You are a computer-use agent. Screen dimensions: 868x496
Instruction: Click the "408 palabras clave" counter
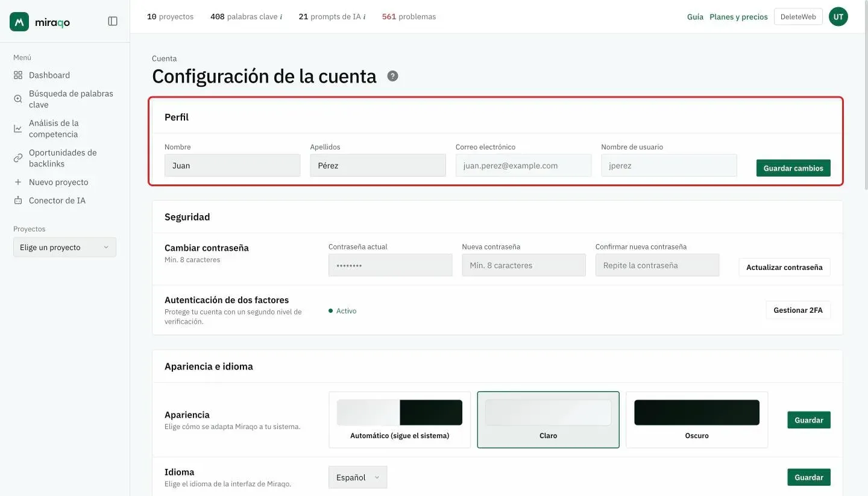[244, 17]
